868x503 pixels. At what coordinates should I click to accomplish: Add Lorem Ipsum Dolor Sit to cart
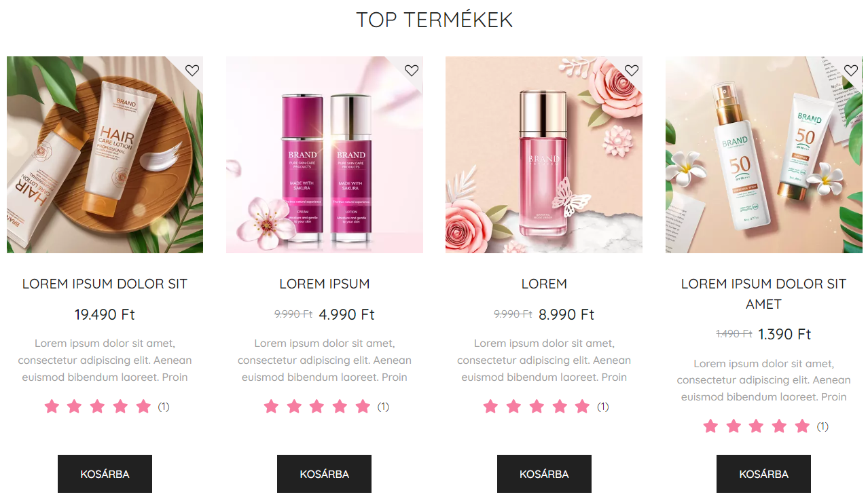105,474
